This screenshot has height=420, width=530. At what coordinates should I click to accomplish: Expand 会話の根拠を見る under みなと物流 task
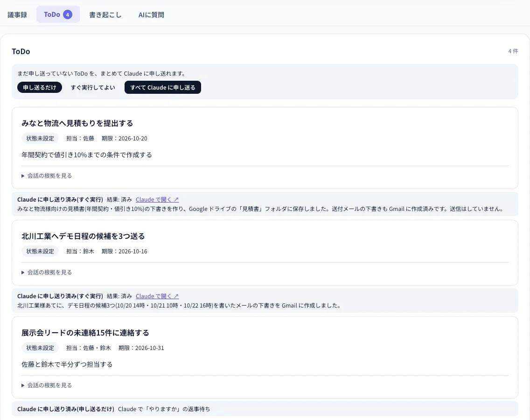(47, 175)
